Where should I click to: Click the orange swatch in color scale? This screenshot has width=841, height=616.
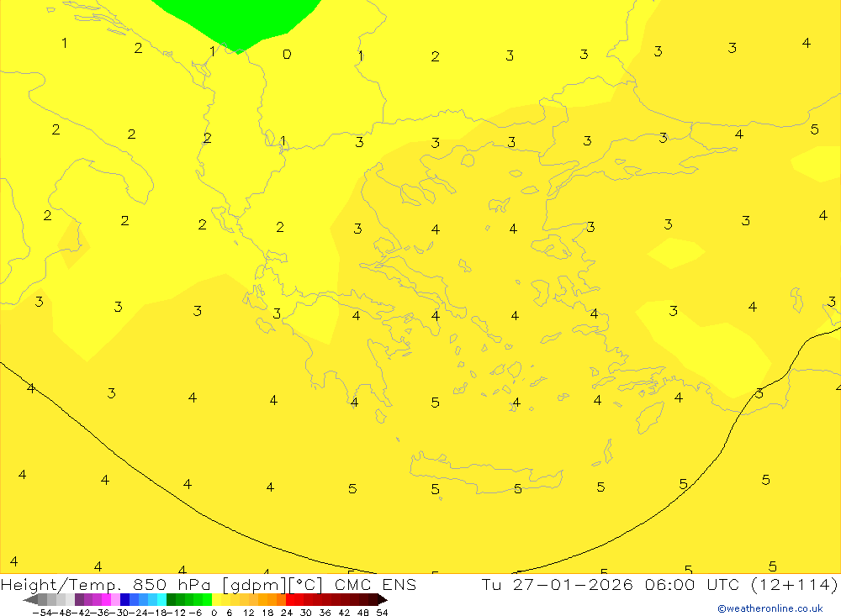coord(272,599)
